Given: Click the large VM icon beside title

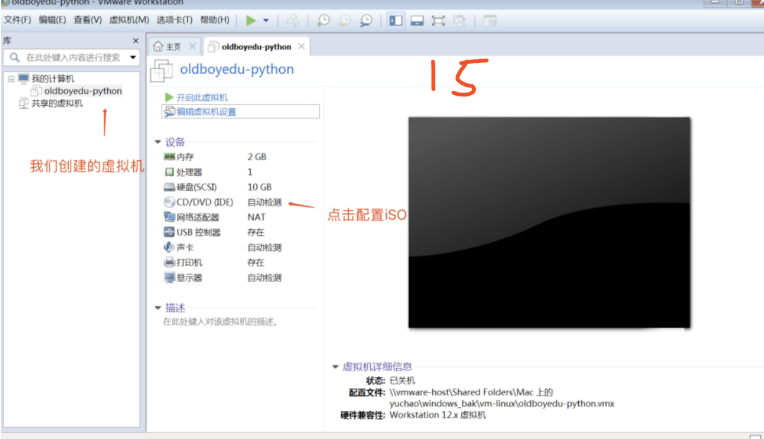Looking at the screenshot, I should (161, 71).
